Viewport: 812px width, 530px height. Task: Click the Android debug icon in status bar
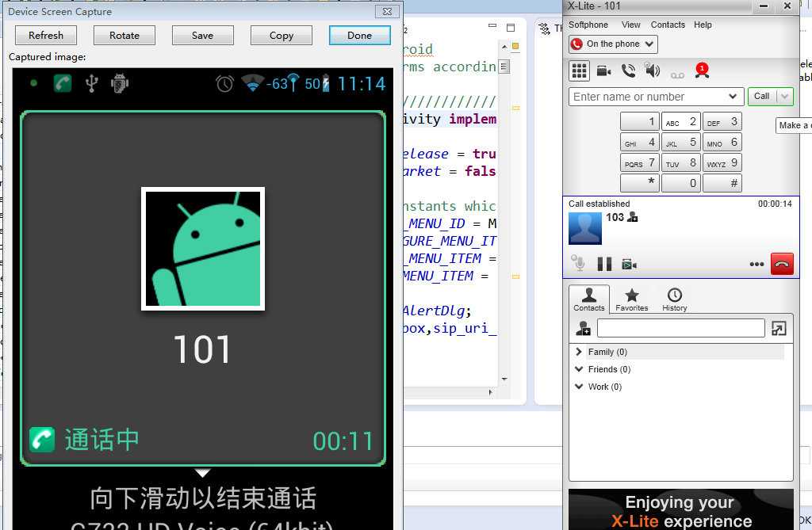coord(120,83)
